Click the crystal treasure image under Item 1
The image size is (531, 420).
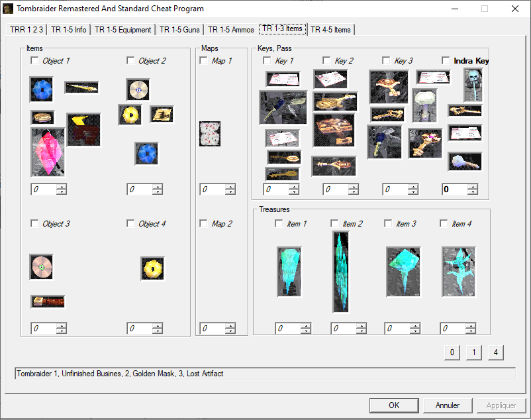[x=289, y=272]
